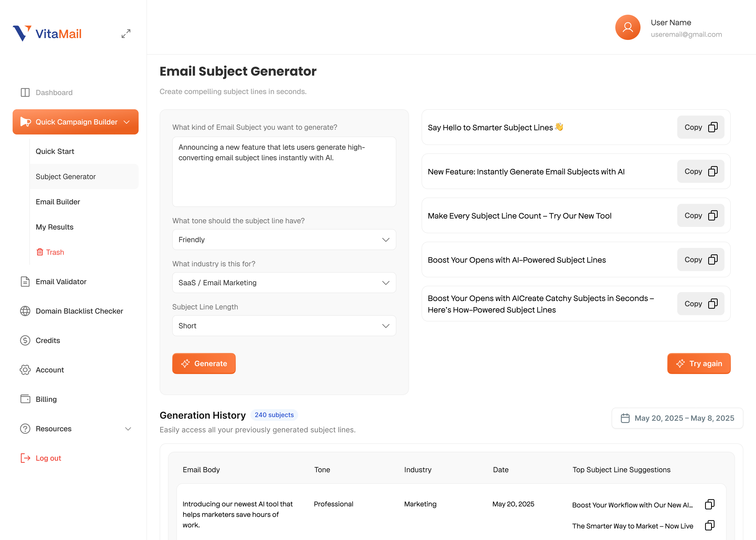Screen dimensions: 756x540
Task: Click into the email subject description text area
Action: [284, 172]
